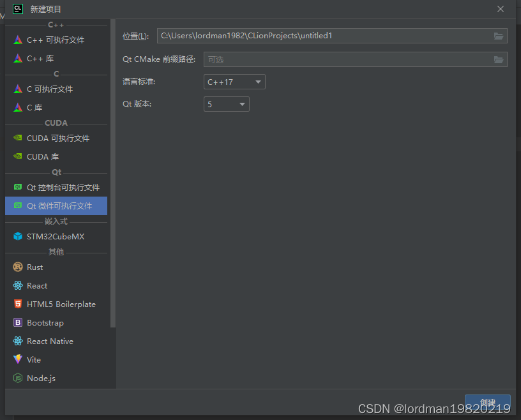Click the 创建 create button
The image size is (521, 420).
pos(487,402)
